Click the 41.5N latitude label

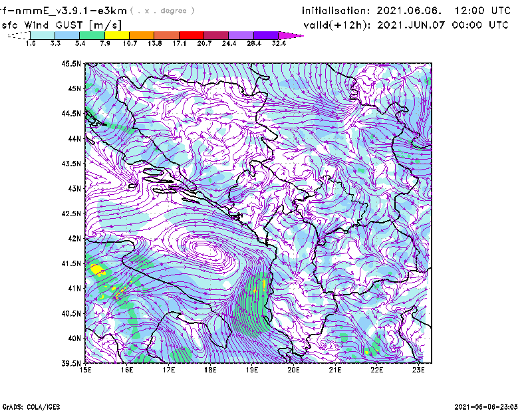[71, 263]
